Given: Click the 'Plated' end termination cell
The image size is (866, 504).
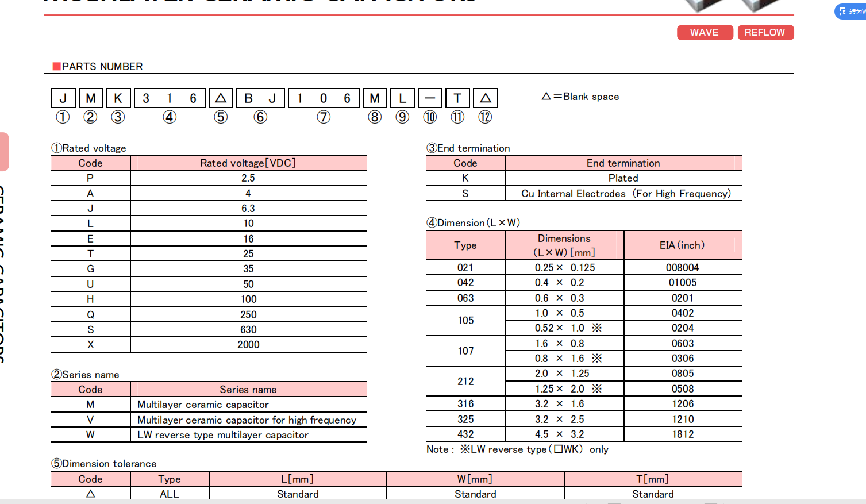Looking at the screenshot, I should 623,178.
